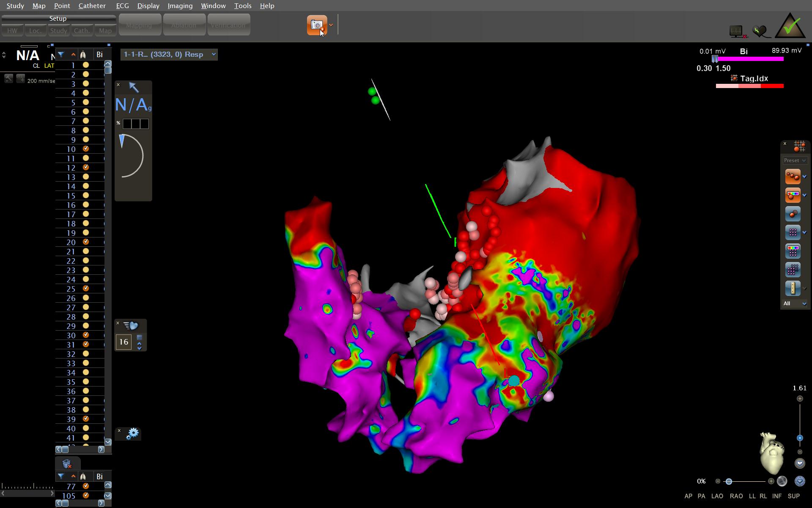Open the Catheter menu

(x=92, y=6)
